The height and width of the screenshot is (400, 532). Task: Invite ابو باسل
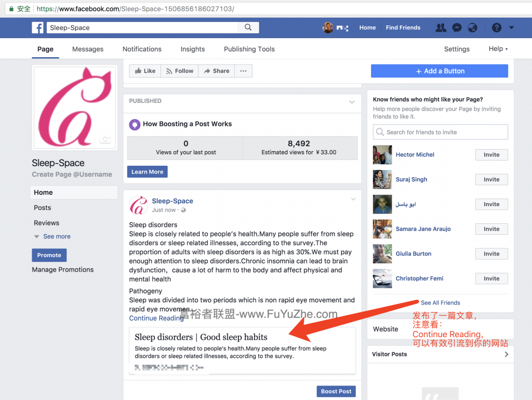pyautogui.click(x=491, y=204)
